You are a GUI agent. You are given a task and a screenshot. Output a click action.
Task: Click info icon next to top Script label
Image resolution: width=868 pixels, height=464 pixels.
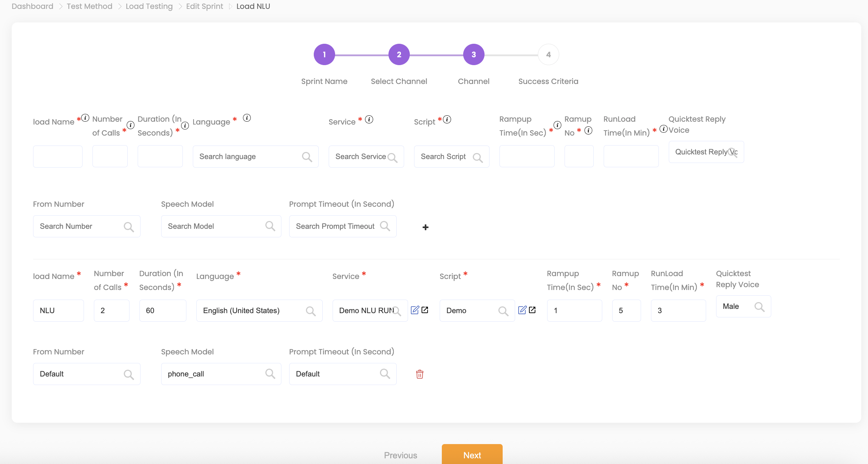(x=447, y=119)
